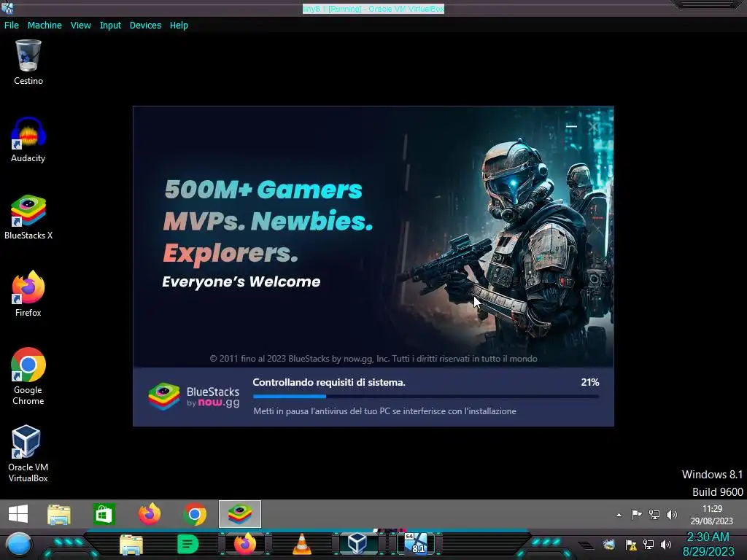Viewport: 747px width, 560px height.
Task: Click the host volume speaker icon
Action: [666, 544]
